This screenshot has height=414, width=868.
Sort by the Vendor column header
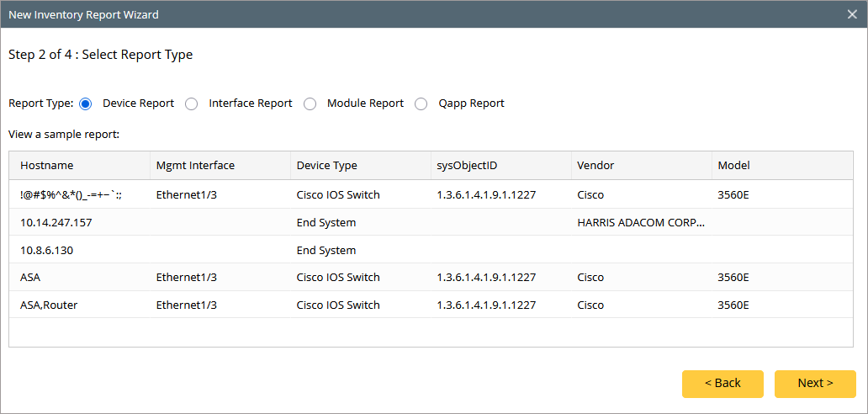tap(595, 166)
